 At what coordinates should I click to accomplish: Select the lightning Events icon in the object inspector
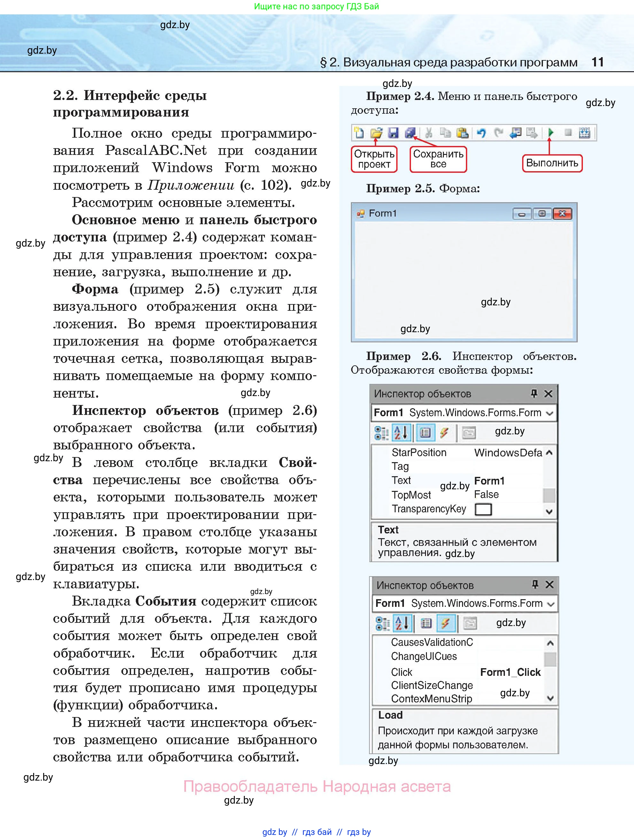[444, 432]
